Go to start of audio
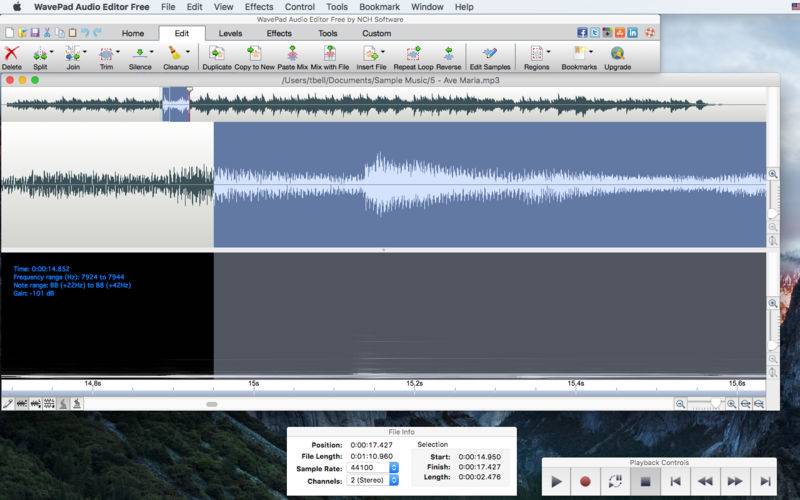The width and height of the screenshot is (800, 500). pyautogui.click(x=676, y=481)
